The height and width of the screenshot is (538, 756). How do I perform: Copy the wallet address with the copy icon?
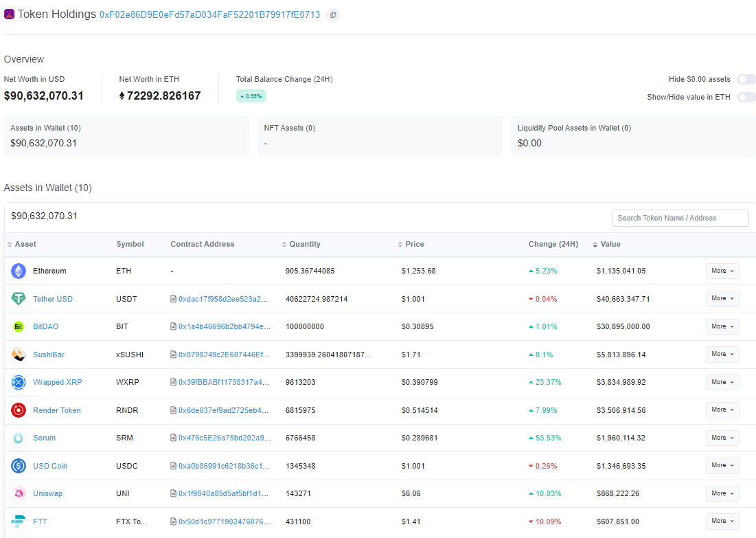click(x=332, y=15)
